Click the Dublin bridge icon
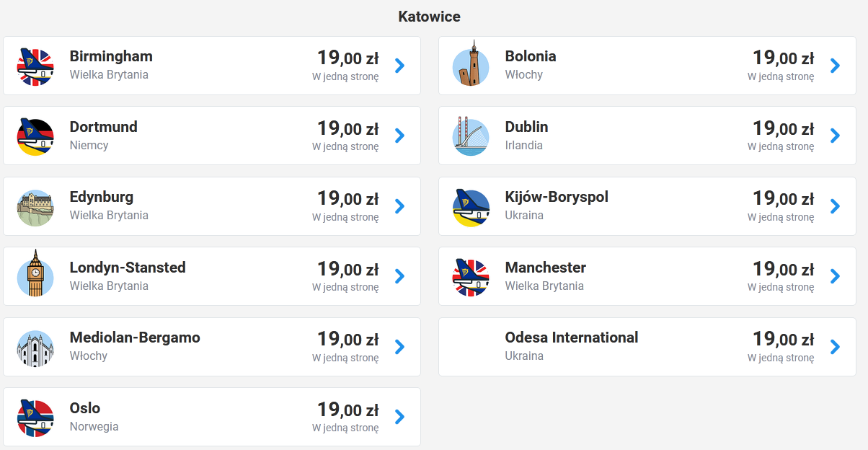This screenshot has height=450, width=868. click(x=471, y=137)
